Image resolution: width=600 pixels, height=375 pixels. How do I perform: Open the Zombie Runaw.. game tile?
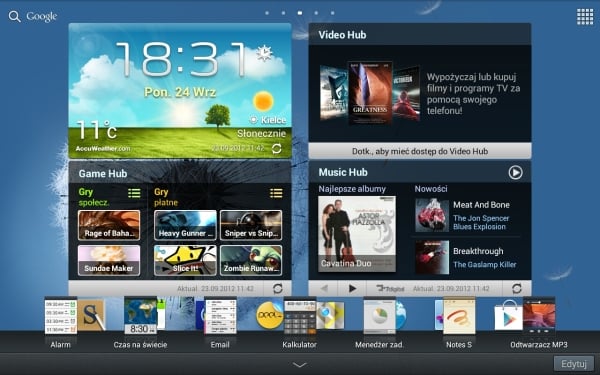tap(251, 261)
